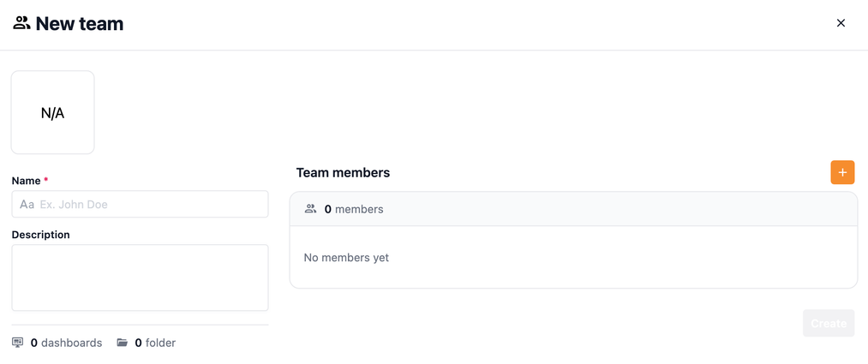868x364 pixels.
Task: Click the "0 members" count label
Action: tap(354, 209)
